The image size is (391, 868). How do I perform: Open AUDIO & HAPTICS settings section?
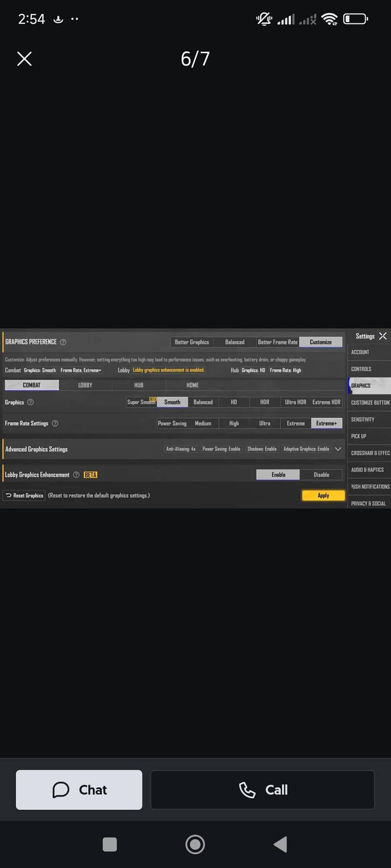(369, 469)
